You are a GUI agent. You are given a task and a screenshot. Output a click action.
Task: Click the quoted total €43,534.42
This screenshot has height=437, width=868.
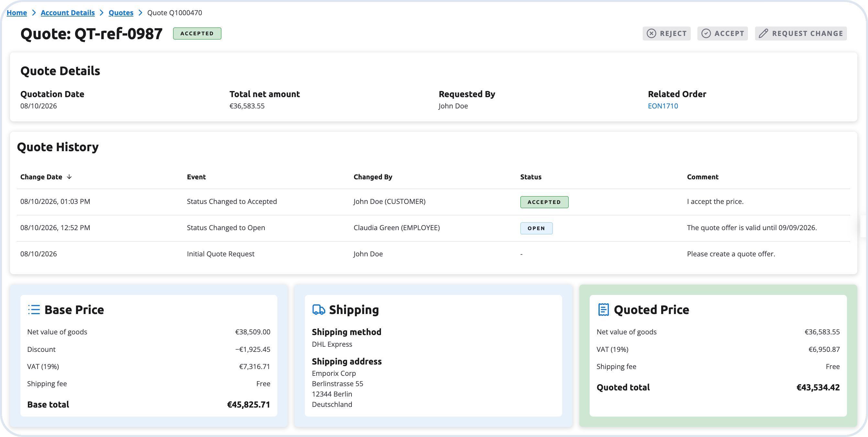coord(818,387)
